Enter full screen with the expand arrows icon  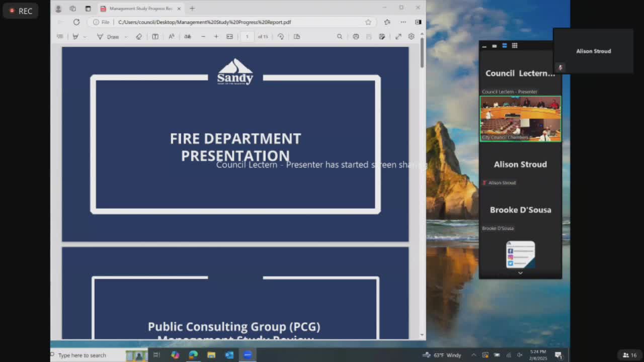pos(398,36)
